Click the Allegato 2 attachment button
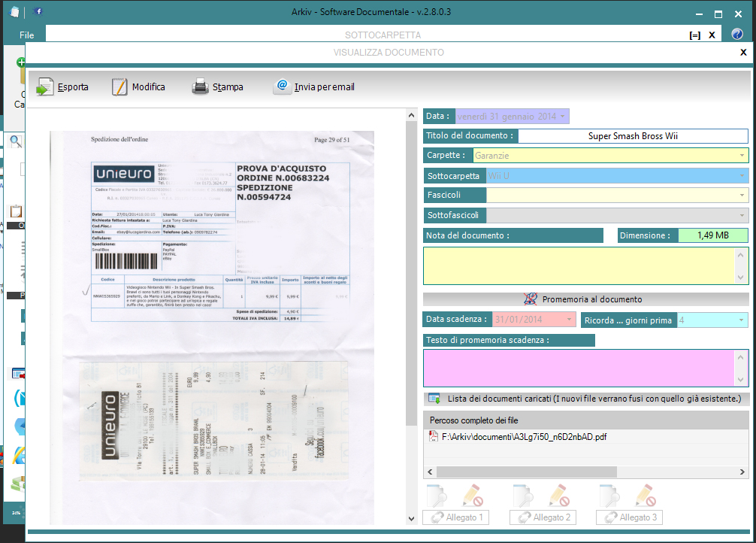 (x=543, y=517)
